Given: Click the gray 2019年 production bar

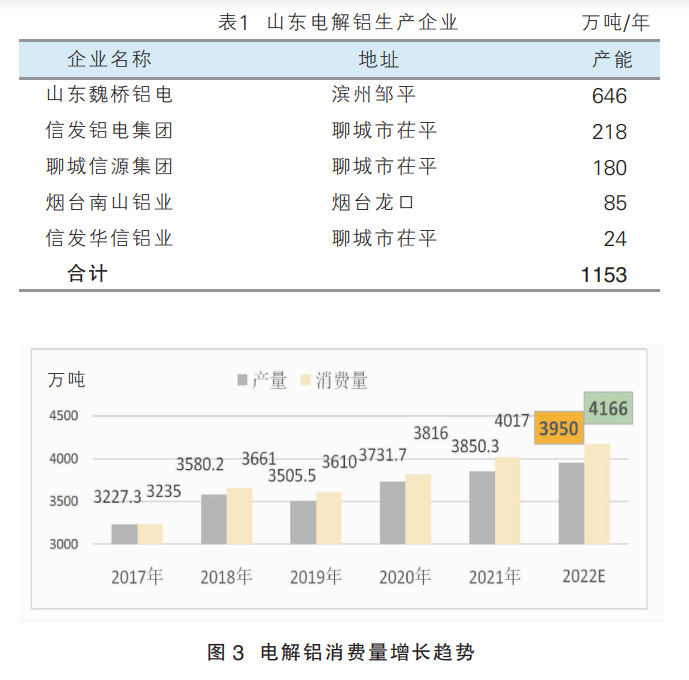Looking at the screenshot, I should click(x=303, y=523).
